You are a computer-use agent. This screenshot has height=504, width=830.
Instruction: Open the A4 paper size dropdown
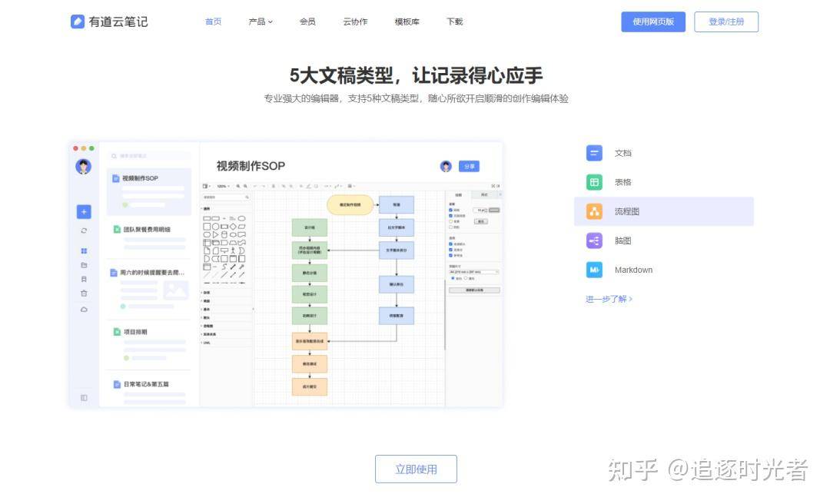click(x=473, y=271)
